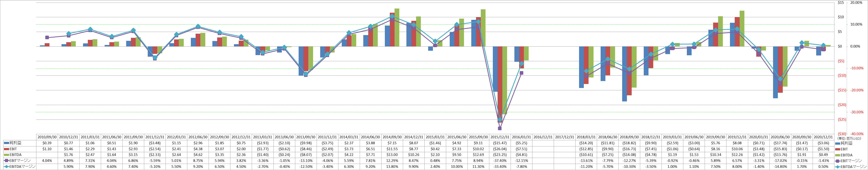Image resolution: width=868 pixels, height=170 pixels.
Task: Click the 2020/12/31 date column header
Action: (824, 137)
